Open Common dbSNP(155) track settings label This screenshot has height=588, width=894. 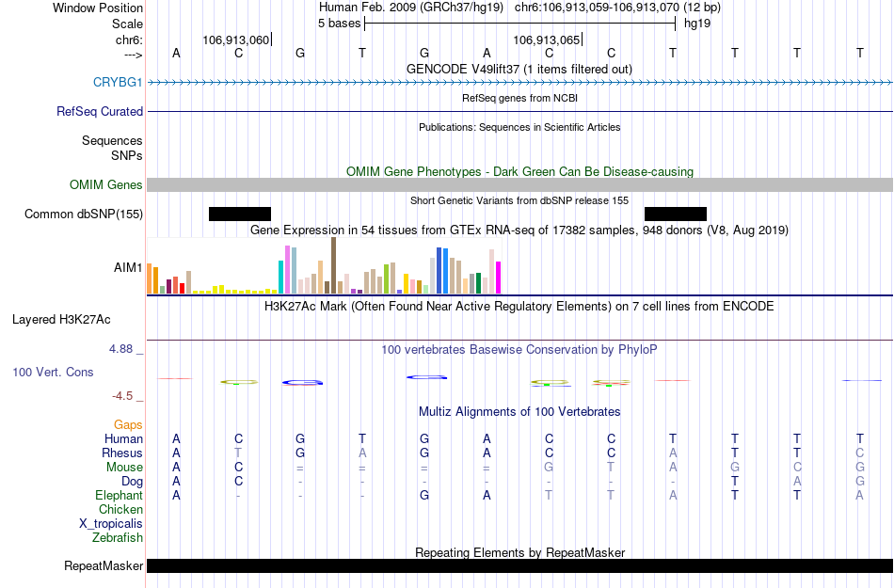(83, 215)
